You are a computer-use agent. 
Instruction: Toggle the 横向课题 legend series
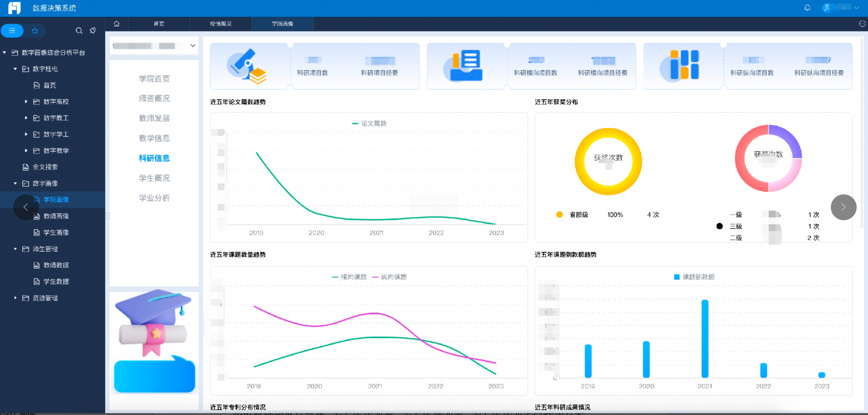(x=349, y=277)
